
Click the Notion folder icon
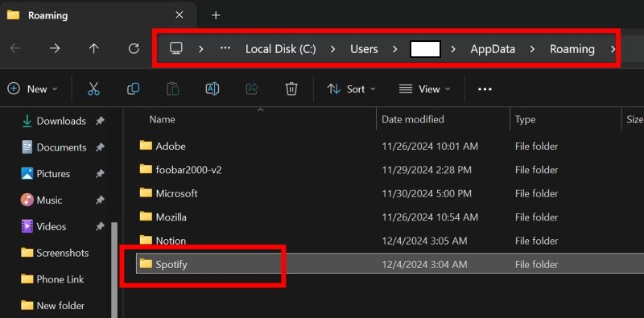(x=146, y=240)
